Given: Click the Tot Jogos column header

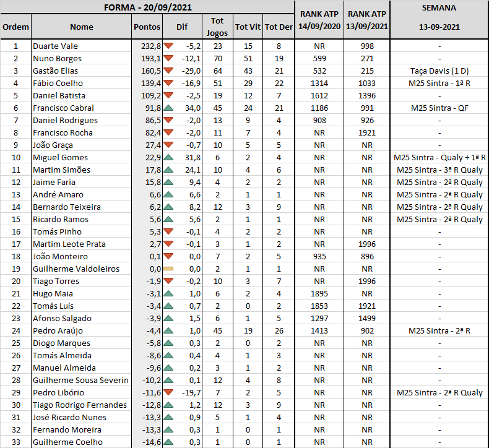Looking at the screenshot, I should pos(217,27).
